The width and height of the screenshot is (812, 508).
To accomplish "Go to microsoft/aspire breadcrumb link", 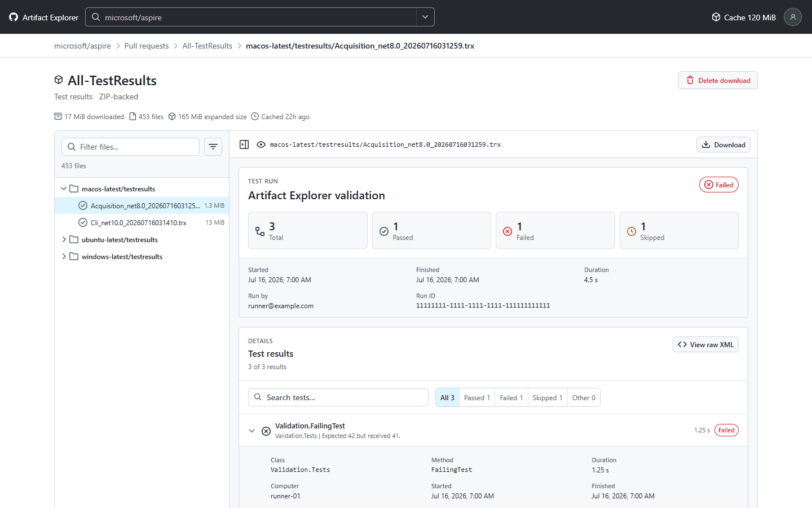I will 82,46.
